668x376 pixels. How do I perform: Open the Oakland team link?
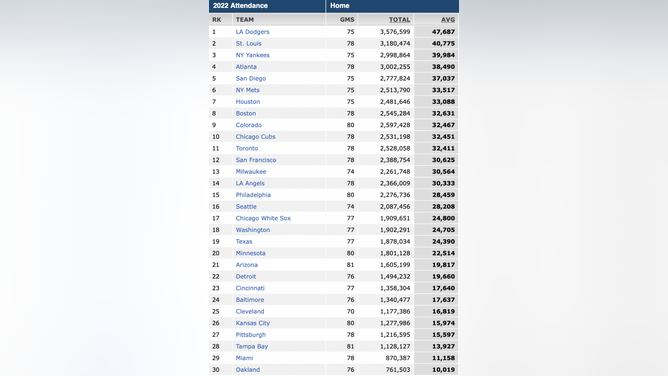click(x=248, y=370)
